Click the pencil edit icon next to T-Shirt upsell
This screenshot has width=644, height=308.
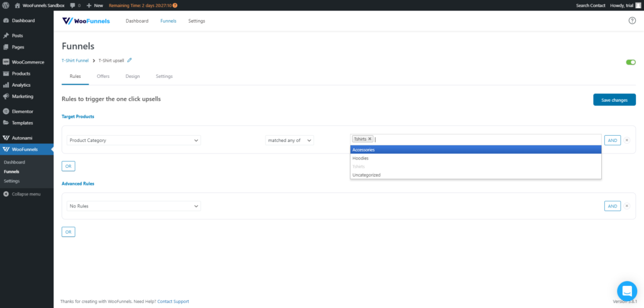click(130, 60)
